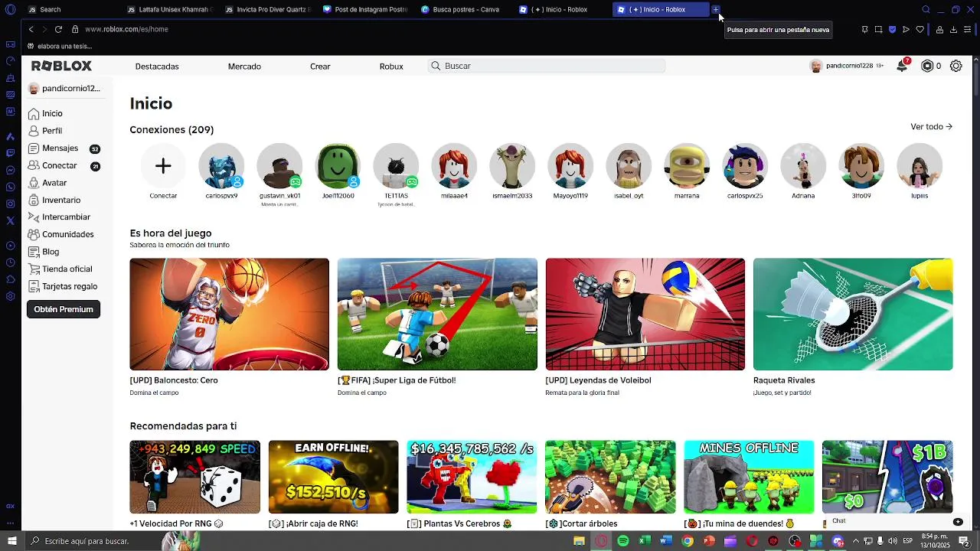Screen dimensions: 980x551
Task: Open Robux balance icon
Action: (x=927, y=66)
